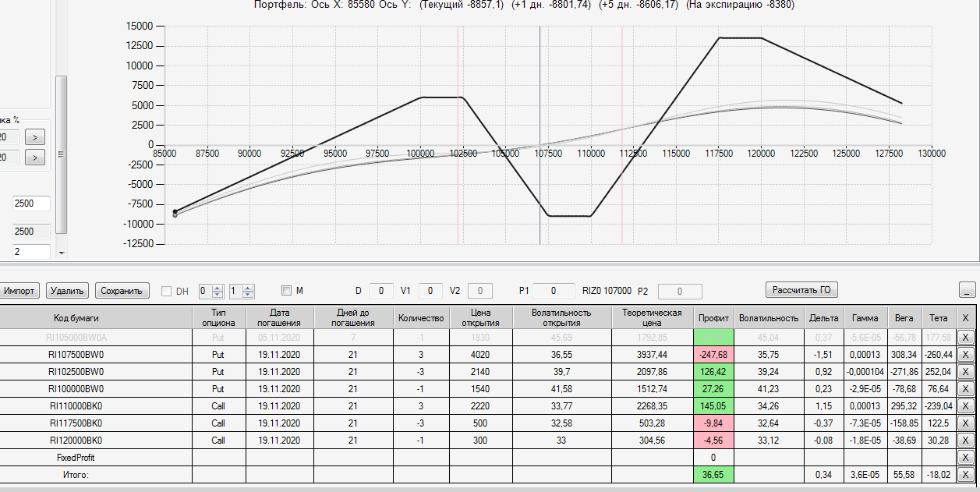The width and height of the screenshot is (980, 492).
Task: Click the left panel field showing 2
Action: pos(31,252)
